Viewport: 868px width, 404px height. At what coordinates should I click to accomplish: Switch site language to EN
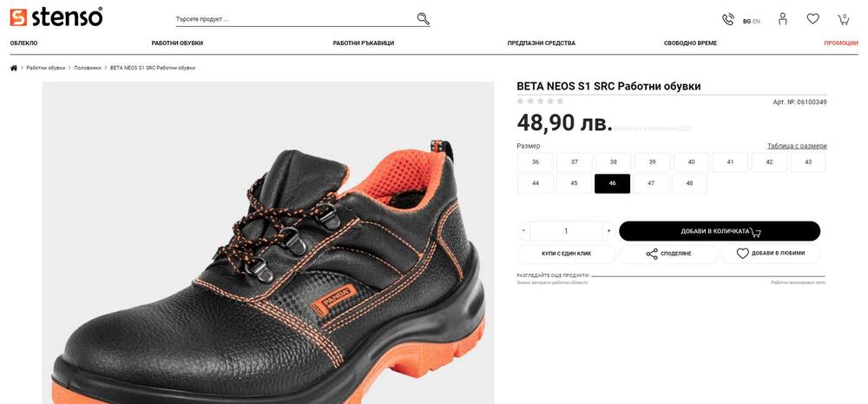tap(756, 21)
